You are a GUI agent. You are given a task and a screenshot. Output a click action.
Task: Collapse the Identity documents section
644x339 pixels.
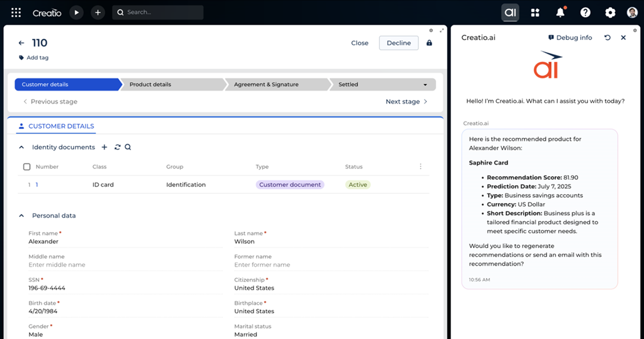(x=21, y=147)
